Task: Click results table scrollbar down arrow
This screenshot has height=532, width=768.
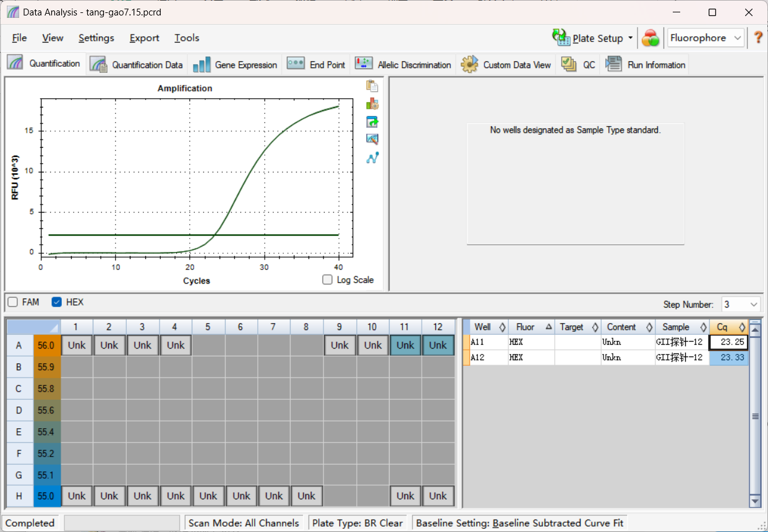Action: tap(755, 500)
